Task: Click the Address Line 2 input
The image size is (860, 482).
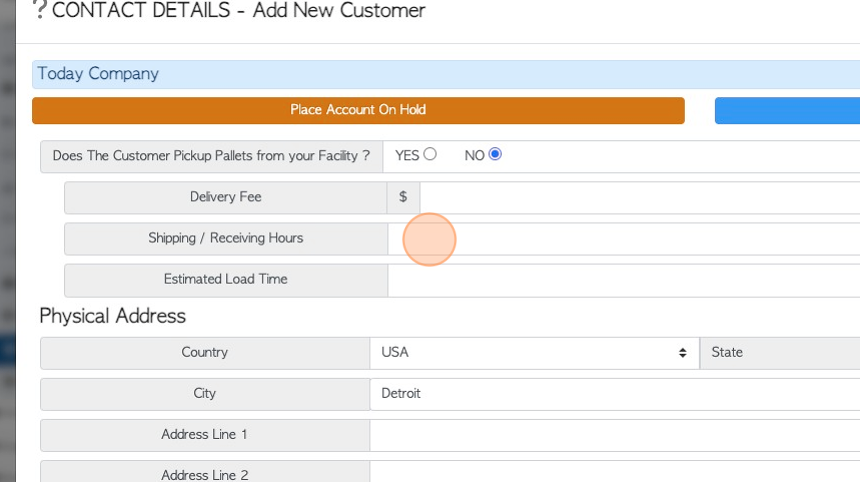Action: point(615,472)
